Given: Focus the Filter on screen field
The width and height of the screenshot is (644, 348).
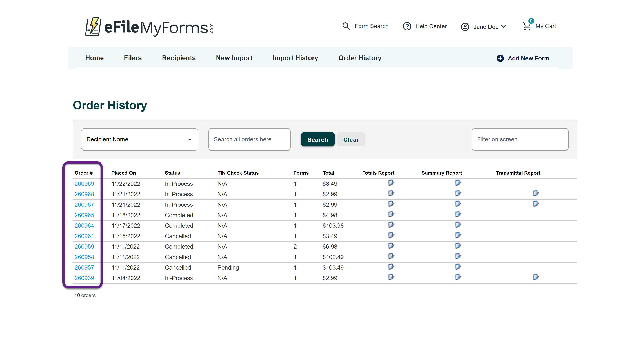Looking at the screenshot, I should pyautogui.click(x=520, y=139).
